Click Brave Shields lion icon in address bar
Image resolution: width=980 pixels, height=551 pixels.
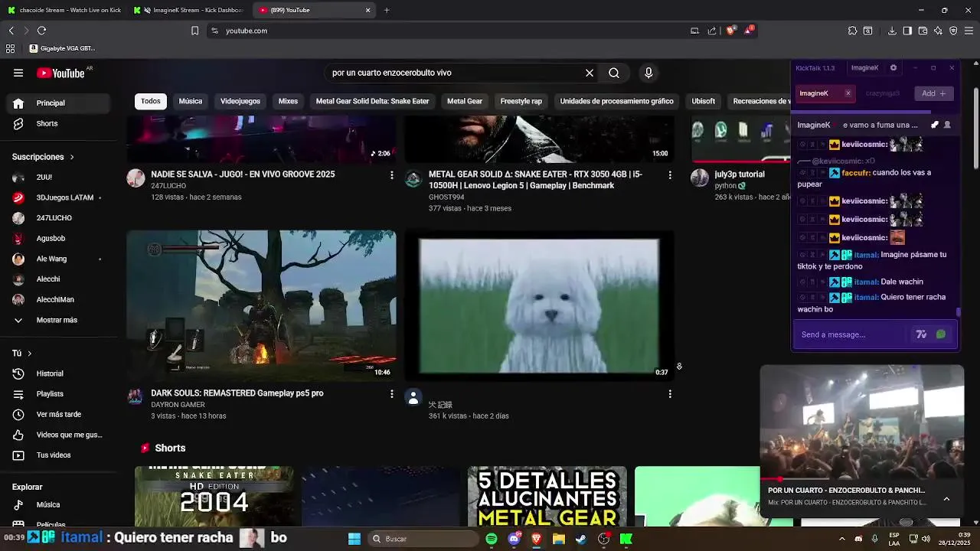coord(730,31)
